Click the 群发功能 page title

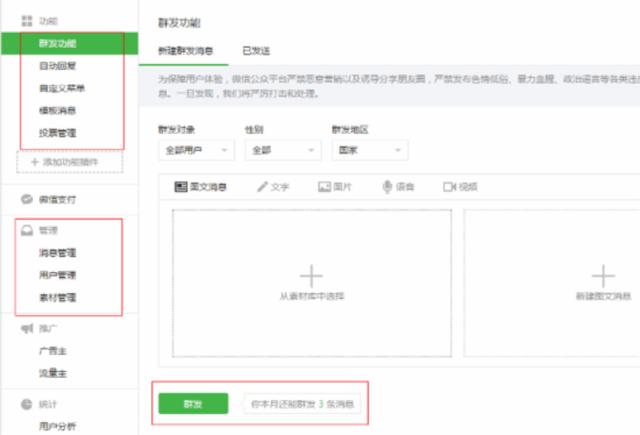click(180, 23)
